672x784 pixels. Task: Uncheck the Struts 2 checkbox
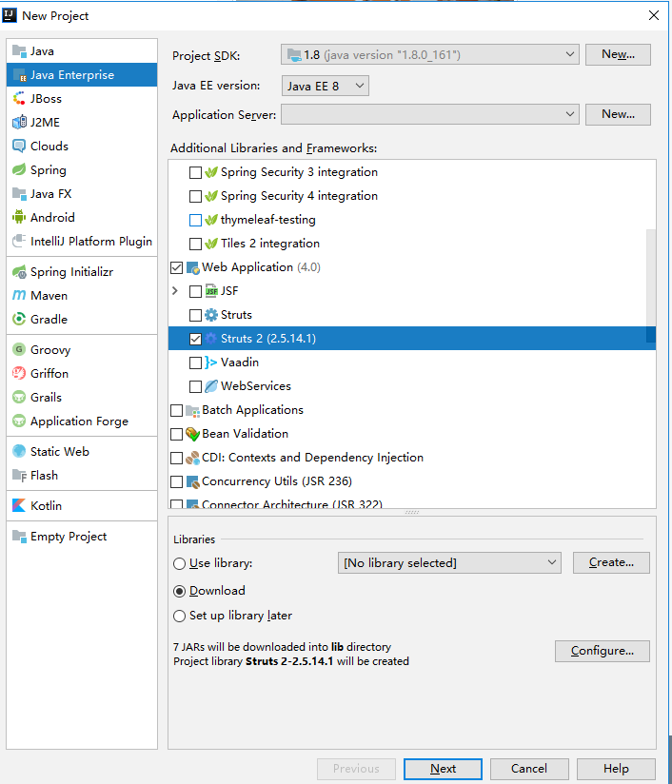pos(196,339)
